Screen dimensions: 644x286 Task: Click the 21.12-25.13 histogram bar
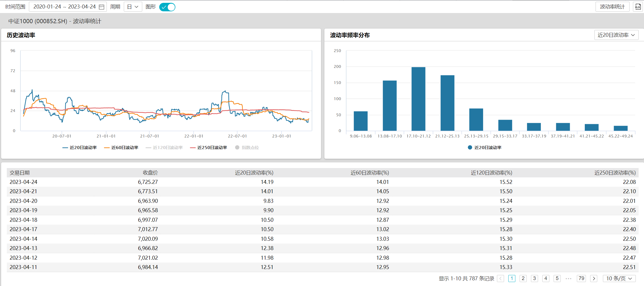(x=447, y=103)
